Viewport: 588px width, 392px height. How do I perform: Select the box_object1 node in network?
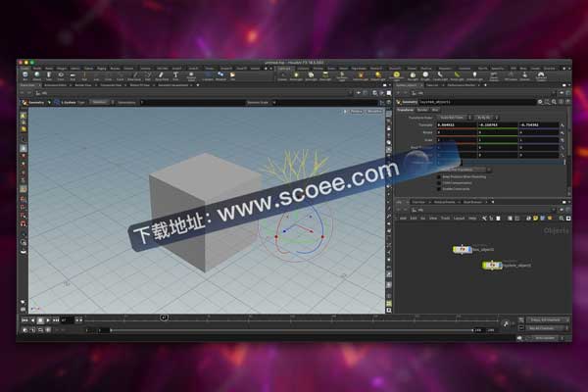(x=462, y=249)
